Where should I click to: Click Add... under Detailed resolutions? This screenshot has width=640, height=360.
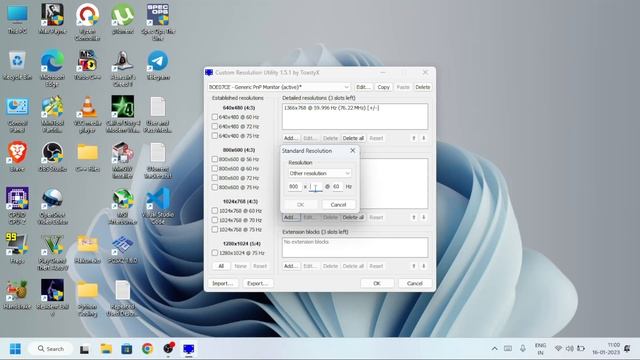pyautogui.click(x=291, y=138)
